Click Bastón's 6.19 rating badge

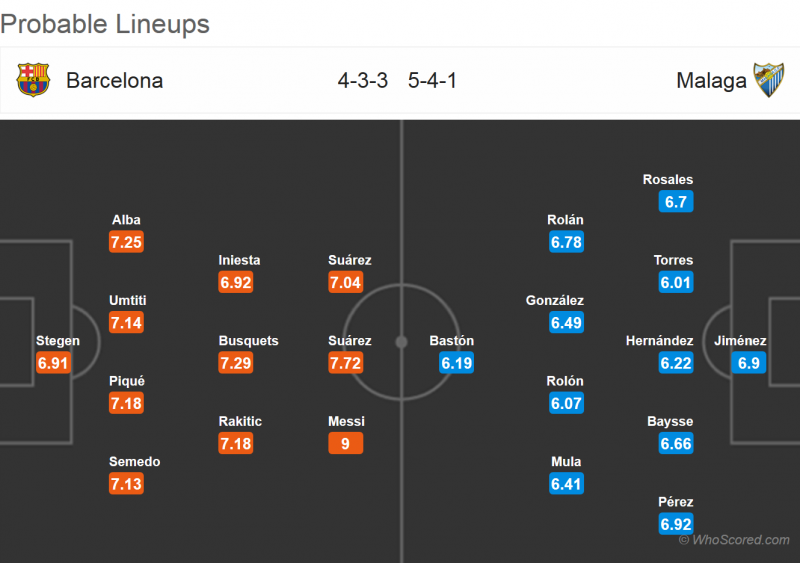[456, 363]
